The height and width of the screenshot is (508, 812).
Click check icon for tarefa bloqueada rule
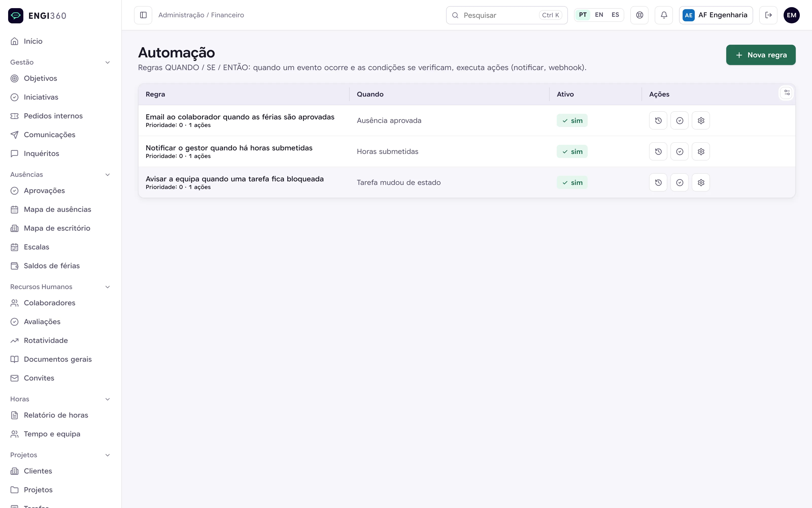click(680, 182)
